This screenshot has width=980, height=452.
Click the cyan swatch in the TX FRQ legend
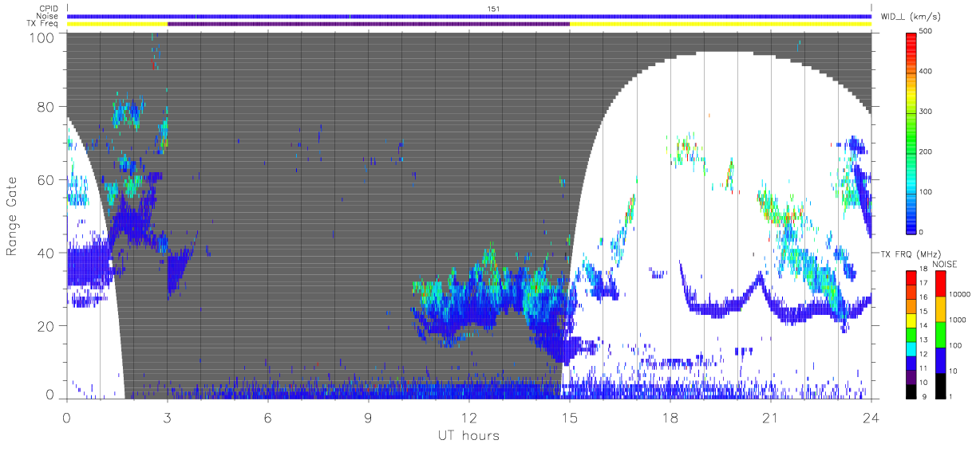click(911, 349)
